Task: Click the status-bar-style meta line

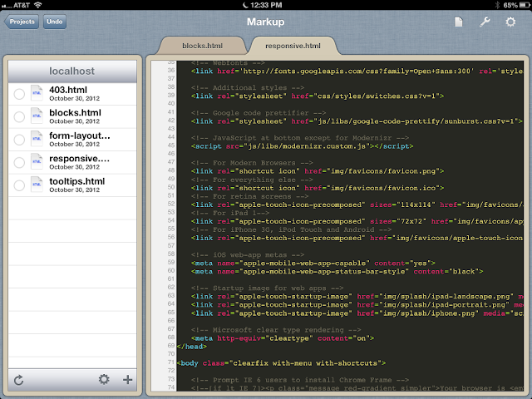Action: click(337, 272)
